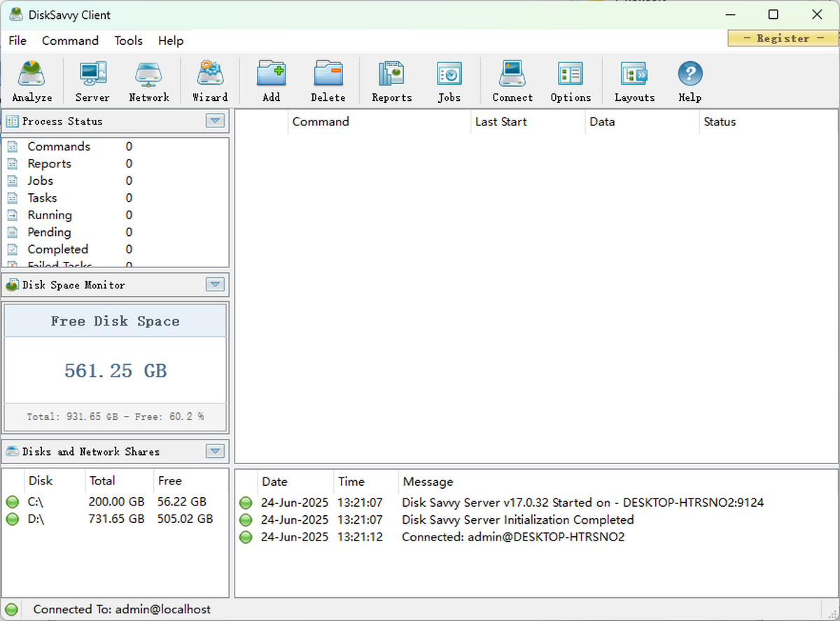Open the Network view

click(x=148, y=80)
